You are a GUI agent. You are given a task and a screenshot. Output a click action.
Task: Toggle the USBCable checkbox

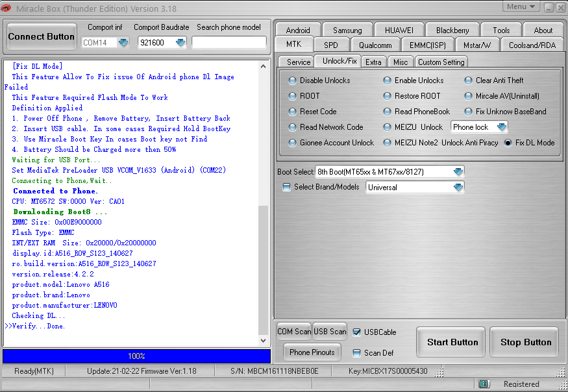(x=357, y=332)
